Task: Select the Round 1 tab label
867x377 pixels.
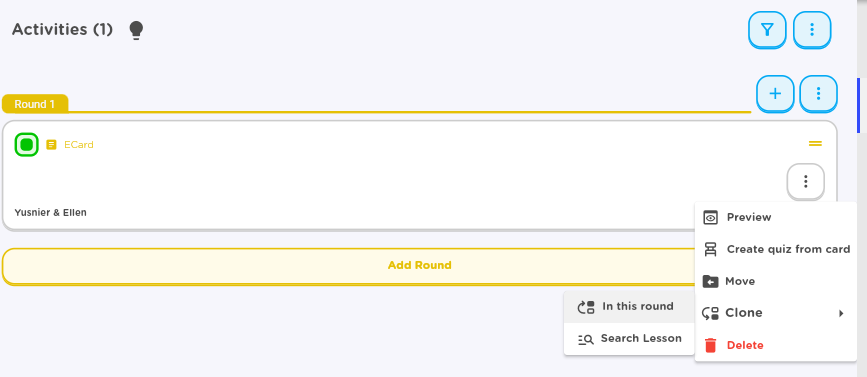Action: tap(35, 104)
